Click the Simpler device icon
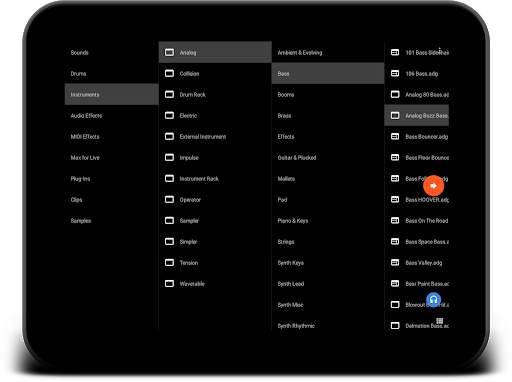 169,241
